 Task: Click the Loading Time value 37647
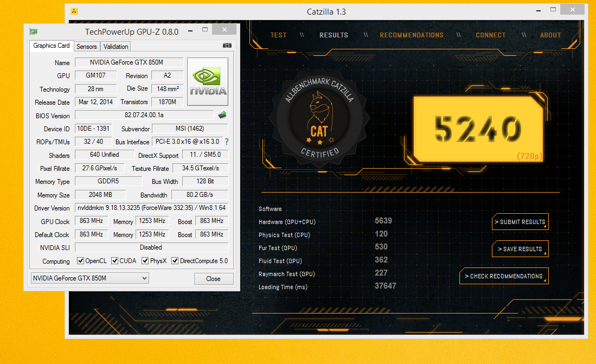pyautogui.click(x=386, y=286)
